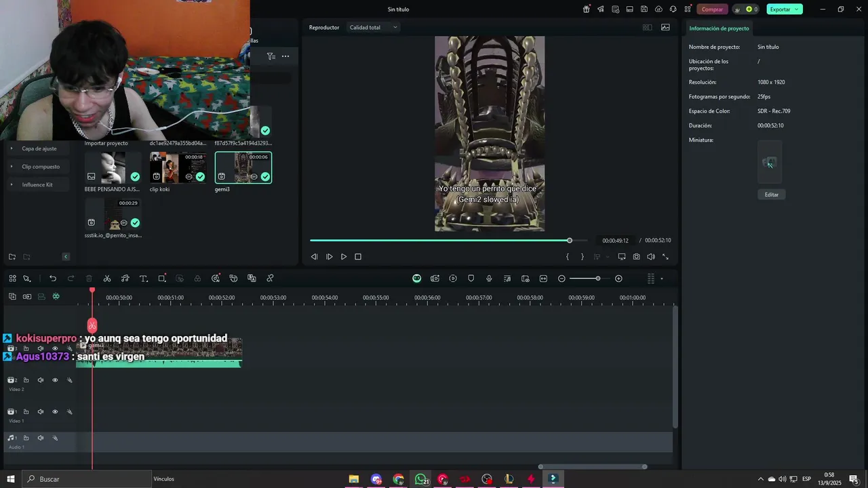
Task: Click the crop tool in the timeline toolbar
Action: (x=162, y=279)
